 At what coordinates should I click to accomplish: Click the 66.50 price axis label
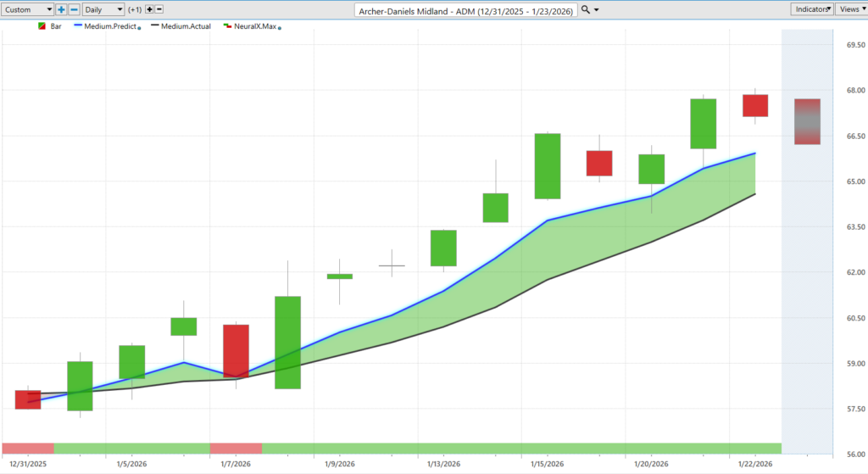(855, 137)
